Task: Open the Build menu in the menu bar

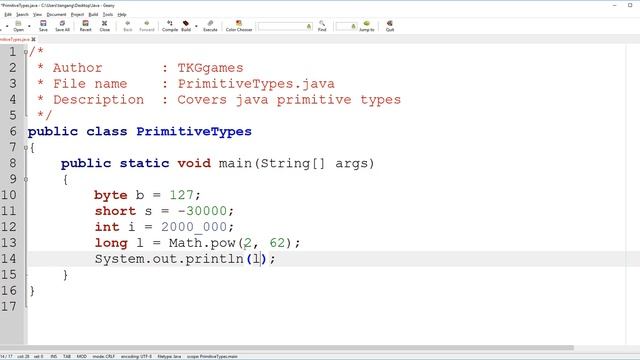Action: click(x=93, y=14)
